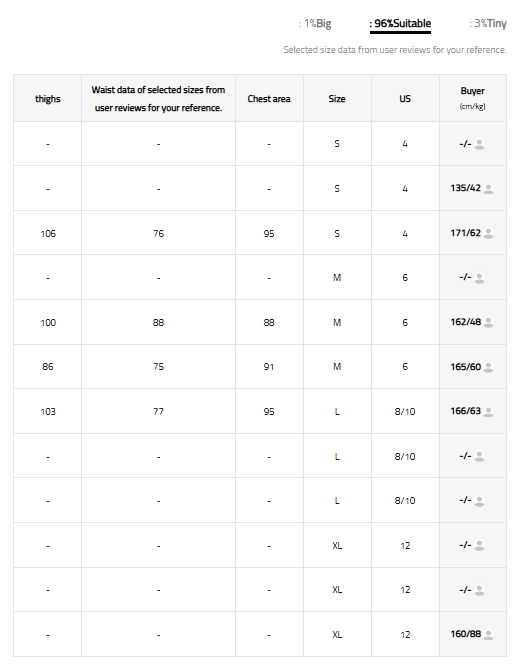Select the 96% Suitable tab
The height and width of the screenshot is (667, 516).
click(x=400, y=23)
